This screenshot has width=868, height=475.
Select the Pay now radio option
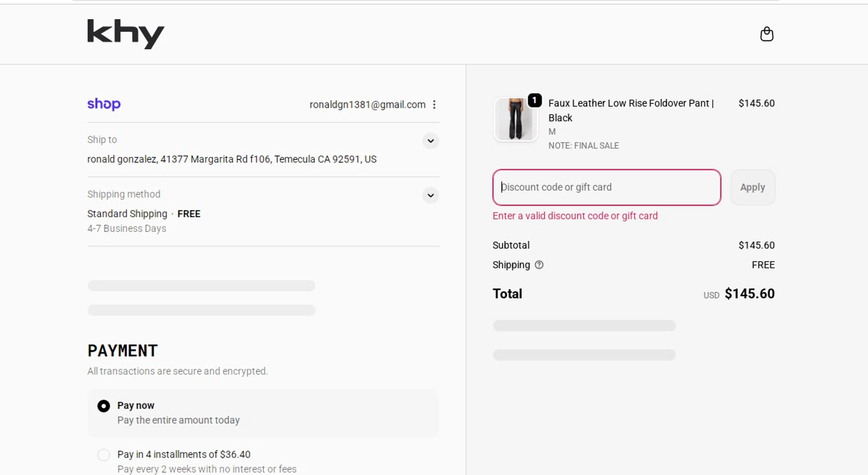click(x=104, y=406)
